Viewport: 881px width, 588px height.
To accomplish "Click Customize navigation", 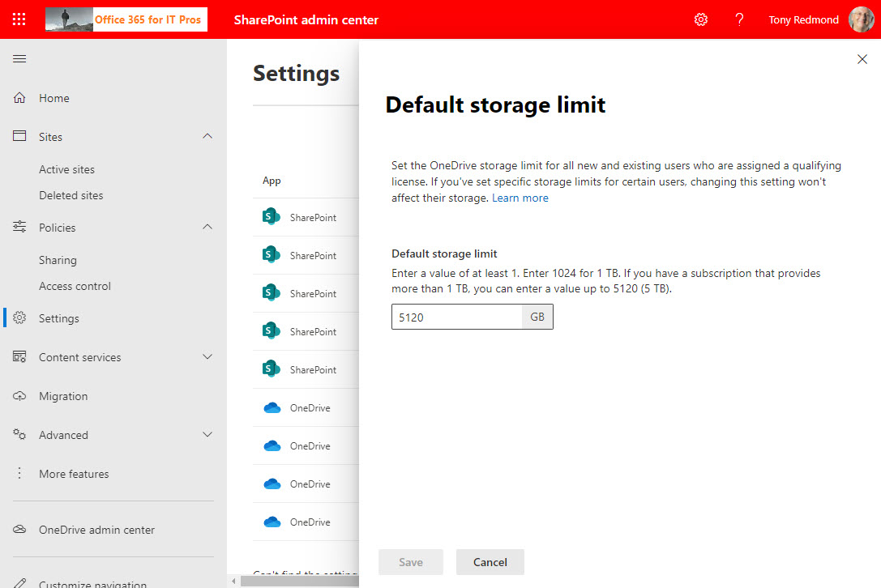I will (92, 583).
